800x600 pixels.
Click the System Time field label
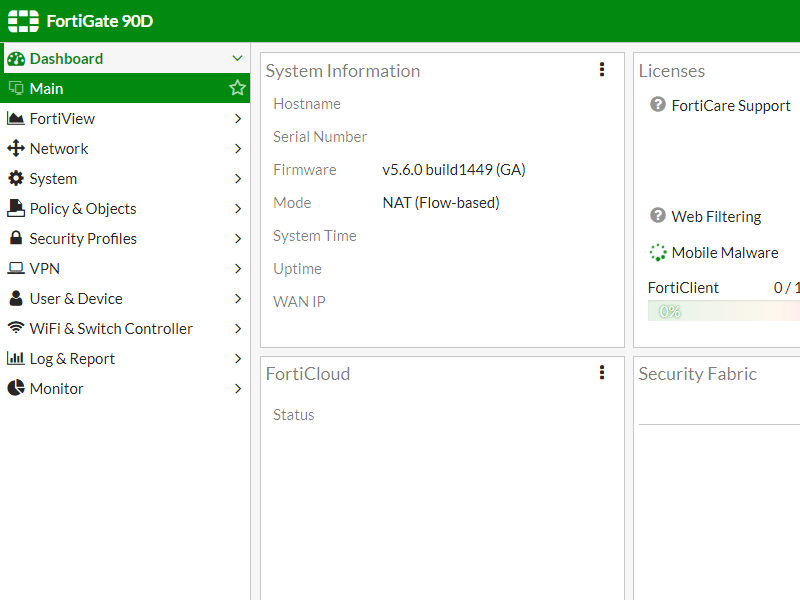click(314, 236)
